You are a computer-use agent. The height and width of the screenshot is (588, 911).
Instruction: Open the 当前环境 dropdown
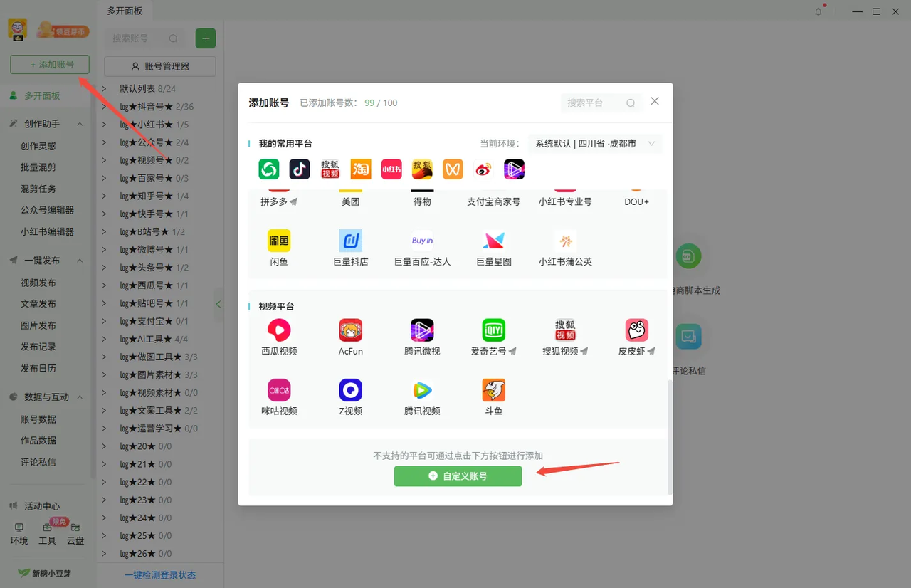coord(595,144)
